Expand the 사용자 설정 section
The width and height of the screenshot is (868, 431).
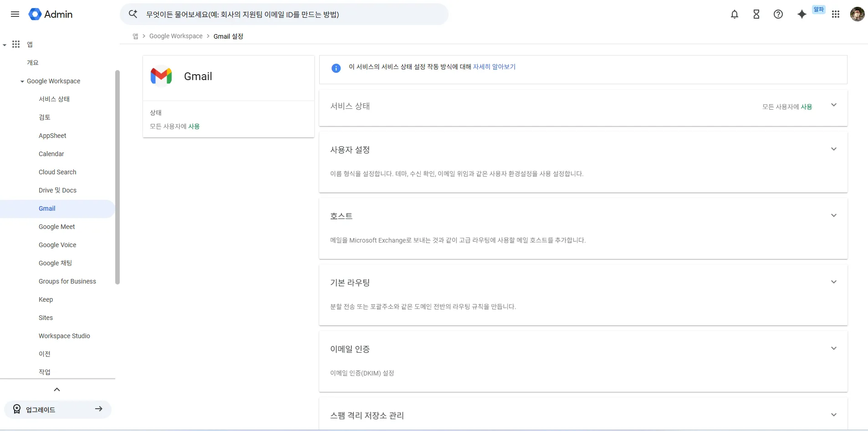coord(834,149)
